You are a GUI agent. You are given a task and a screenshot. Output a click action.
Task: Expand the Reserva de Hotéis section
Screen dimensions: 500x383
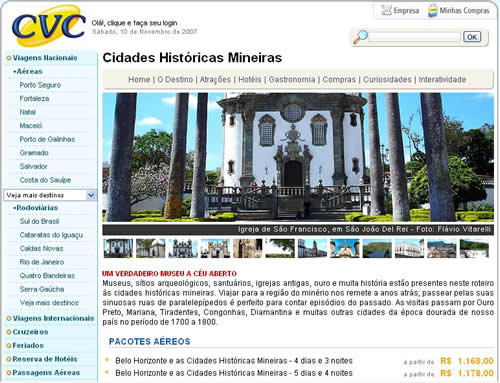(45, 359)
